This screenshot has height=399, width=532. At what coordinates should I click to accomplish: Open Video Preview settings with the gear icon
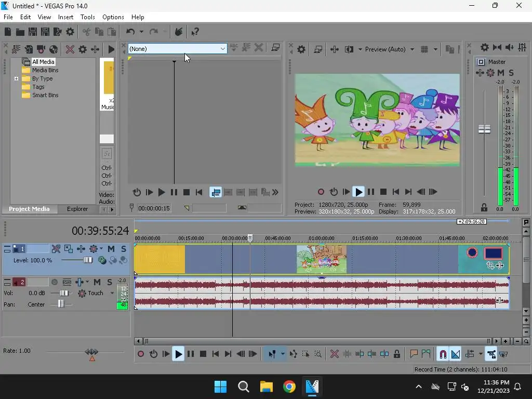click(x=301, y=49)
